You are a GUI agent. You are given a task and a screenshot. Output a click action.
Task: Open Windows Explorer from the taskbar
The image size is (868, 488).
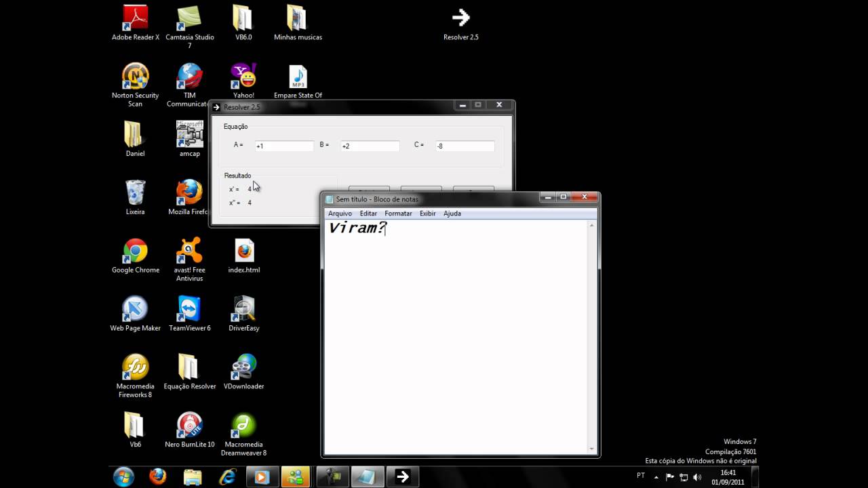pos(193,477)
